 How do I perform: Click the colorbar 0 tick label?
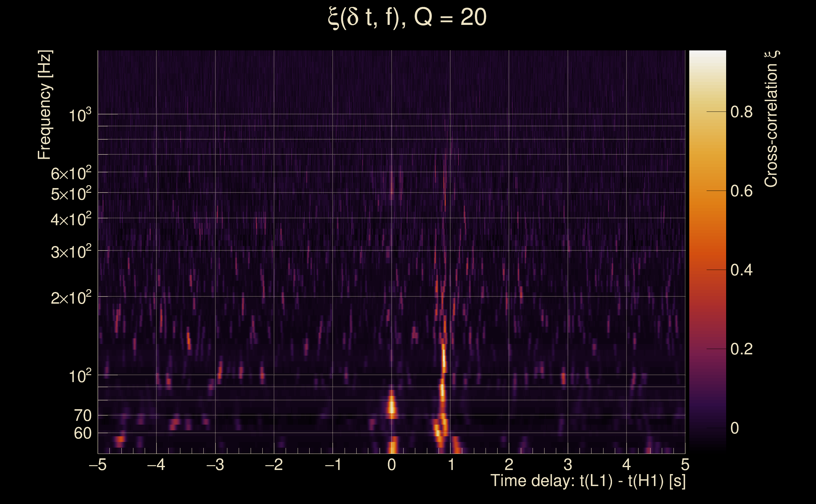[x=735, y=428]
